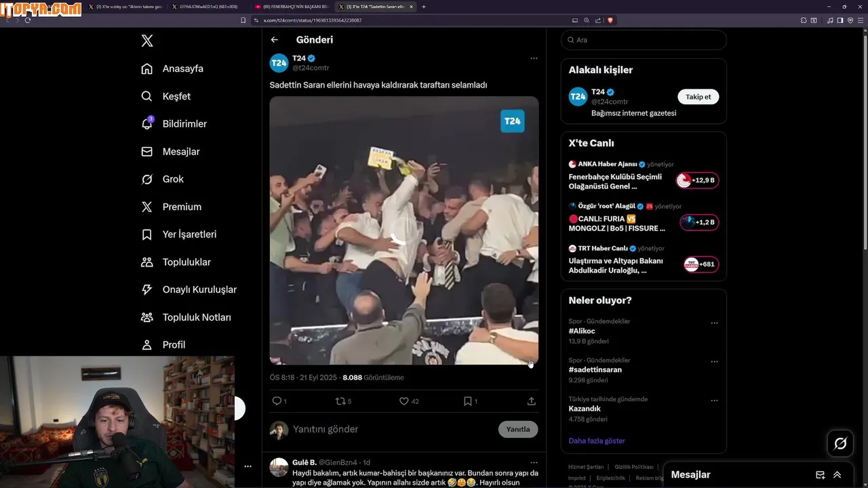Viewport: 868px width, 488px height.
Task: Click the Yanıtla reply button
Action: 518,429
